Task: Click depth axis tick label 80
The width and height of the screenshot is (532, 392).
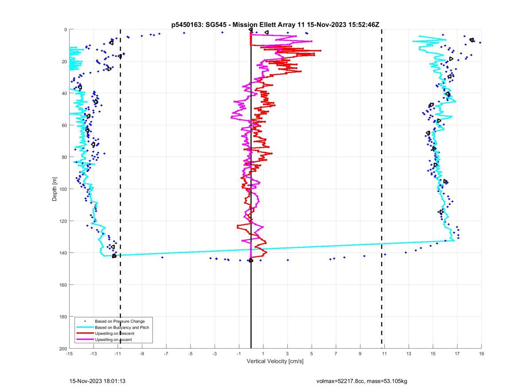Action: coord(64,157)
